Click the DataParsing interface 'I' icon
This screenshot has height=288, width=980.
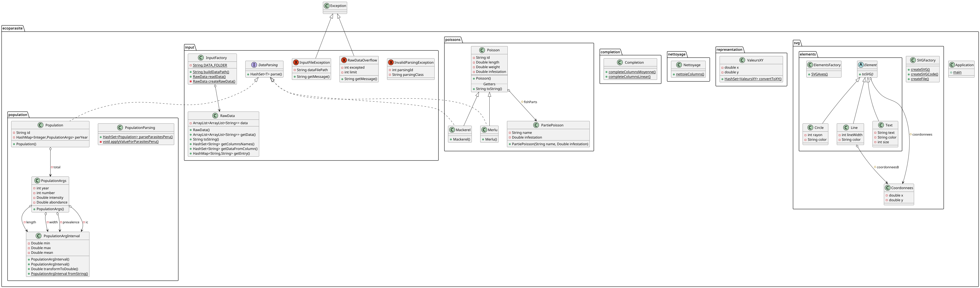click(x=254, y=65)
